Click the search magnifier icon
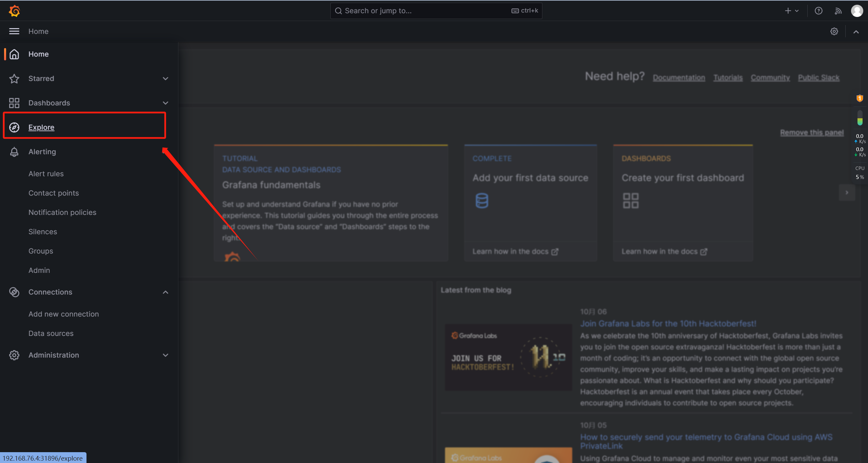This screenshot has height=463, width=868. click(338, 11)
